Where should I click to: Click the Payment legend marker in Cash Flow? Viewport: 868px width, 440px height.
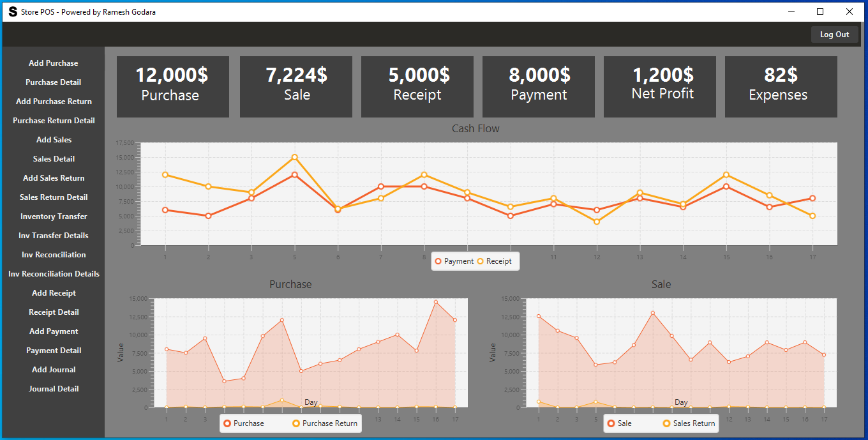coord(438,261)
